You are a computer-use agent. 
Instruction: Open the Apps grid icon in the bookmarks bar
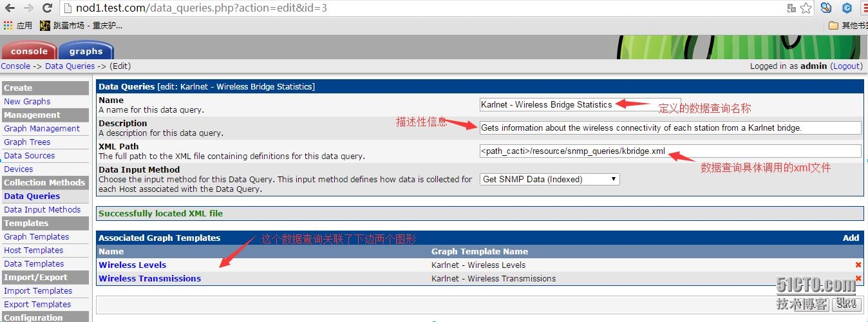point(8,26)
